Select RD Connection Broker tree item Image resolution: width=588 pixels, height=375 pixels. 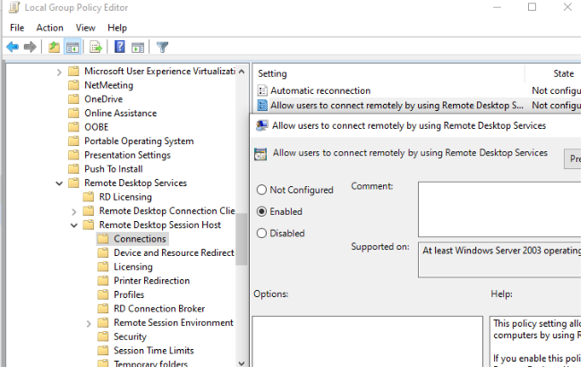coord(159,309)
